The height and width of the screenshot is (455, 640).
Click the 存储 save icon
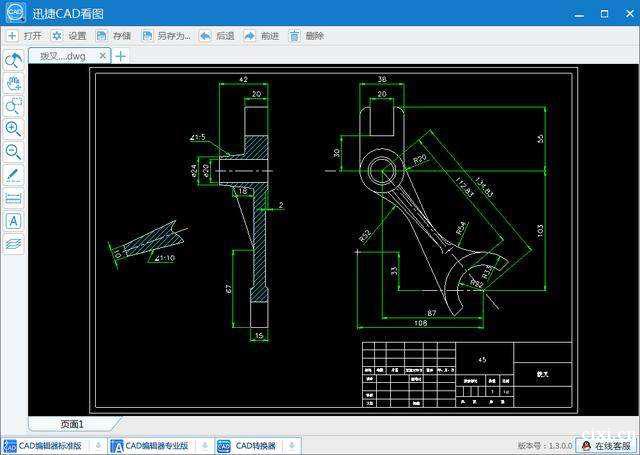pos(101,36)
